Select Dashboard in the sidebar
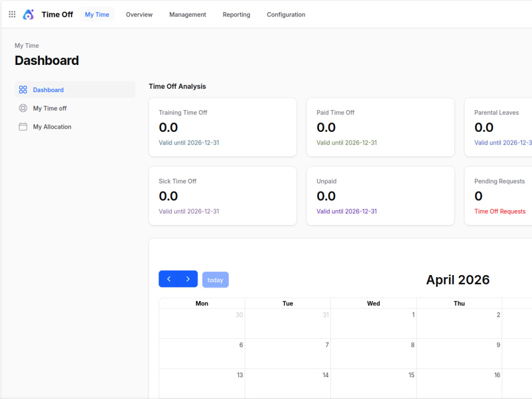 [x=75, y=89]
